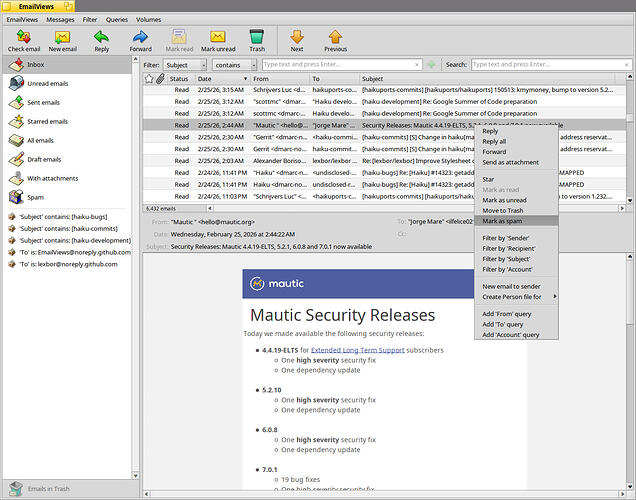Click the star column header icon
636x500 pixels.
(149, 79)
